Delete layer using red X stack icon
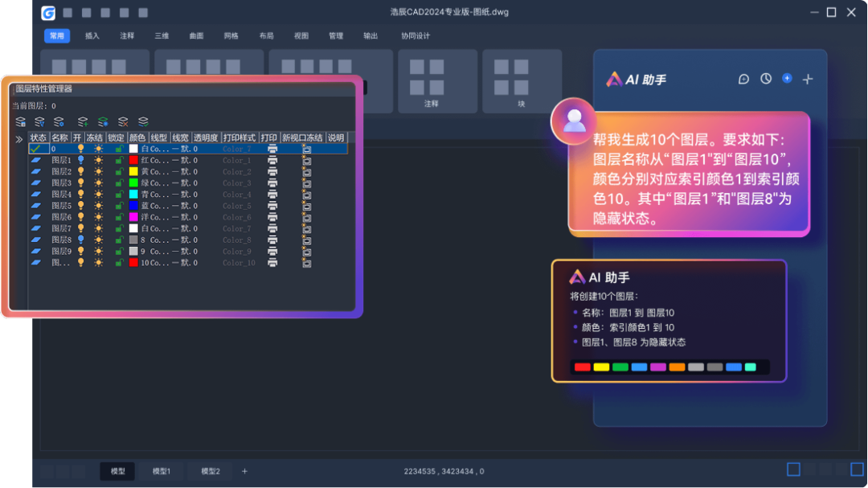The image size is (868, 488). coord(123,121)
